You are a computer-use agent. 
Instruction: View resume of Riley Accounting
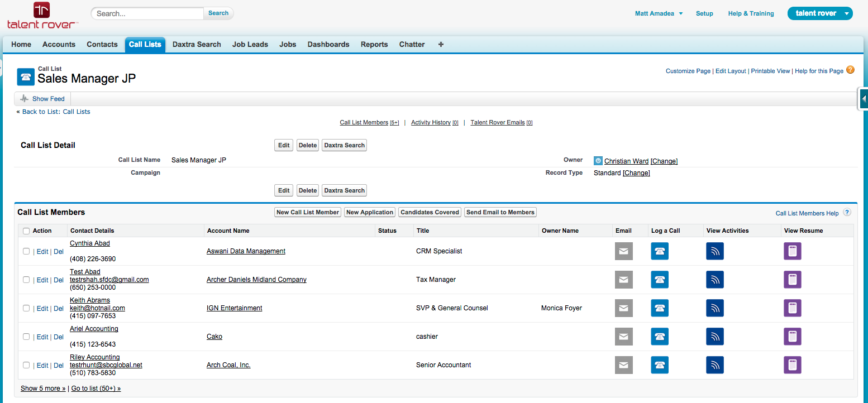pyautogui.click(x=793, y=365)
